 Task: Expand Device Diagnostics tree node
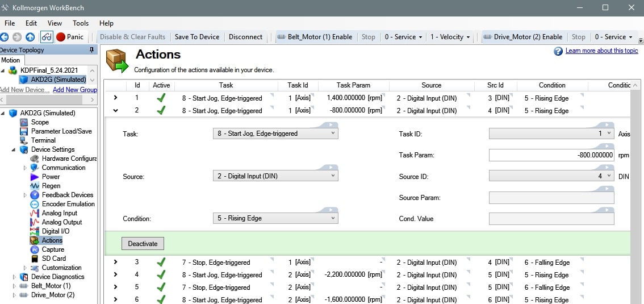14,277
